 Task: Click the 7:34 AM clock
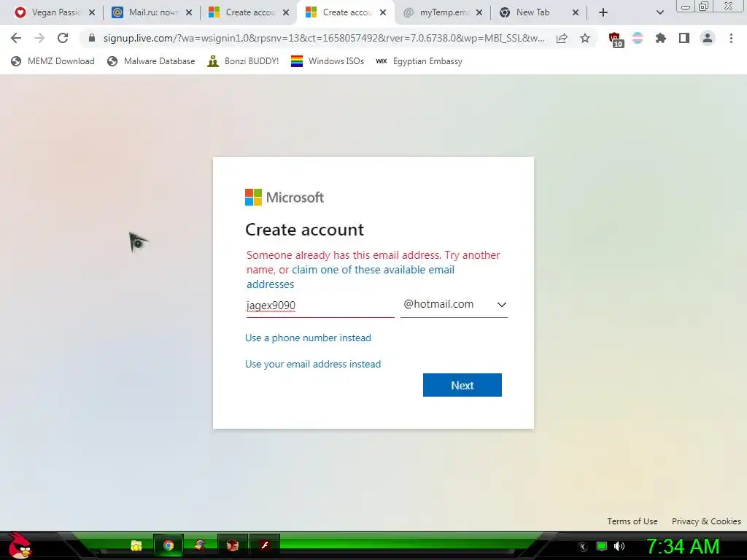coord(682,546)
